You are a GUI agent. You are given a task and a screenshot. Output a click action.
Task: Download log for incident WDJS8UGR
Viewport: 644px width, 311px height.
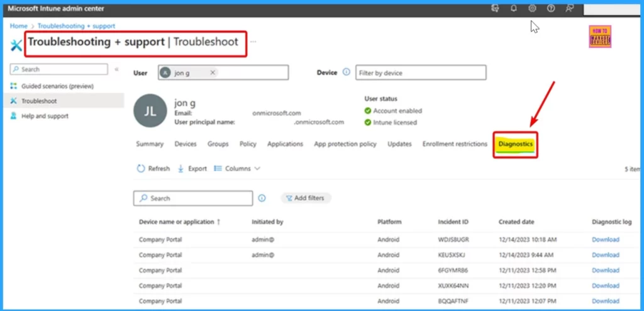pyautogui.click(x=606, y=239)
